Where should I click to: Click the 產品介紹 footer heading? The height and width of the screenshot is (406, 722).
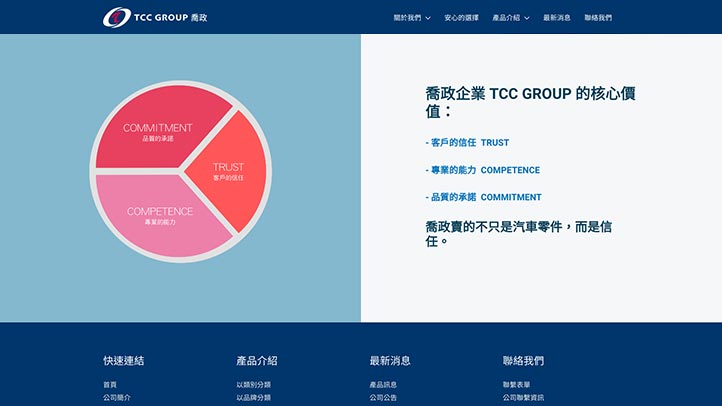click(x=257, y=360)
